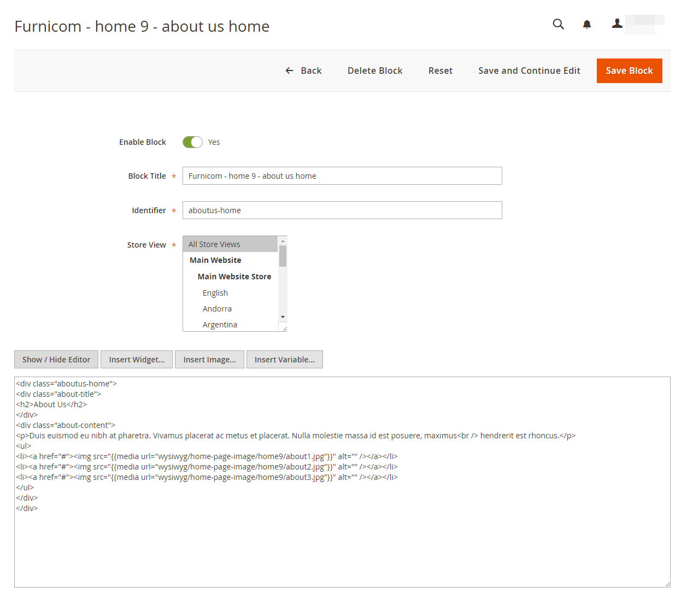This screenshot has height=616, width=687.
Task: Click the '<h2>About Us</h2>' code line
Action: [x=51, y=404]
